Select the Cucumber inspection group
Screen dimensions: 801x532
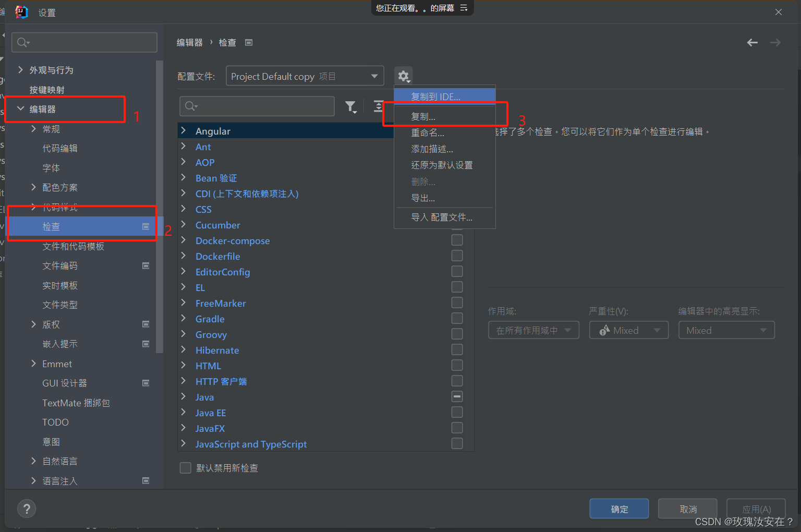tap(218, 225)
